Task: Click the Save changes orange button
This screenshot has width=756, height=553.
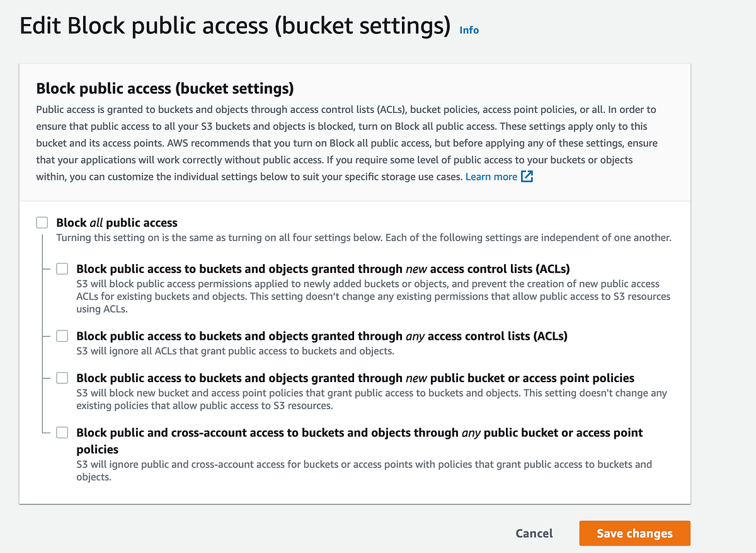Action: pos(634,533)
